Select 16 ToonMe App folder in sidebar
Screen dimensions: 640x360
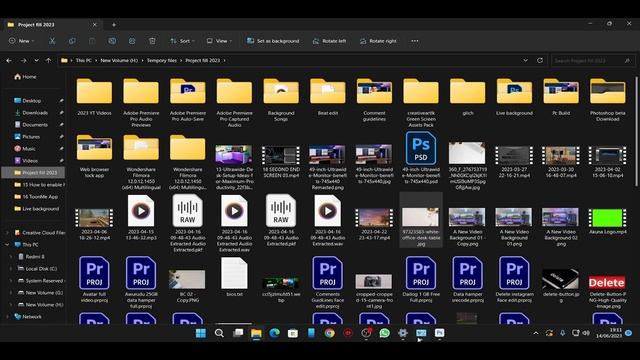click(36, 197)
